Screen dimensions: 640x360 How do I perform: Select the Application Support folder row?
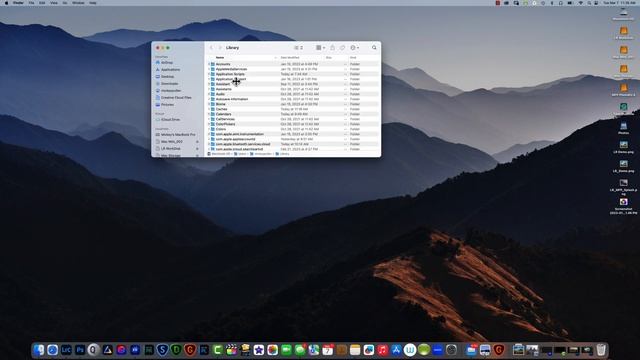(293, 79)
